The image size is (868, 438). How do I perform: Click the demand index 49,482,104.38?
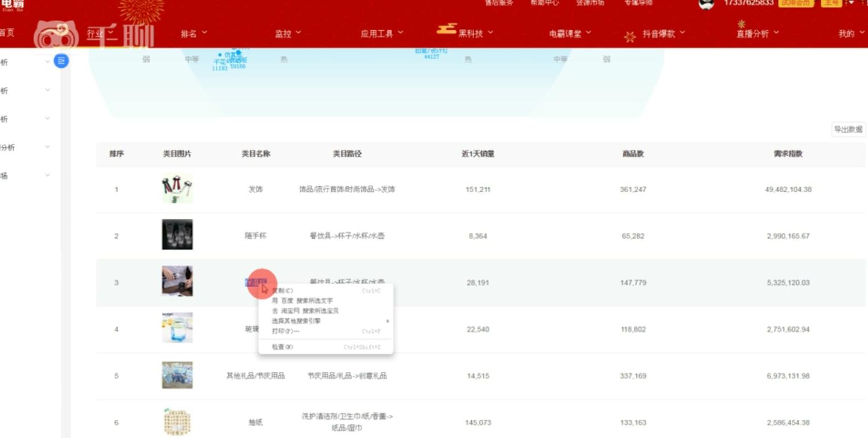pyautogui.click(x=788, y=189)
